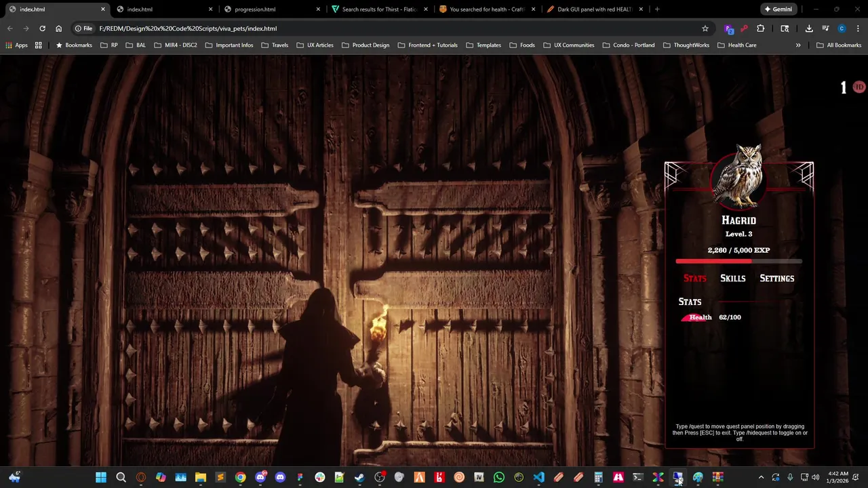Expand the RP bookmark folder
Image resolution: width=868 pixels, height=488 pixels.
108,45
